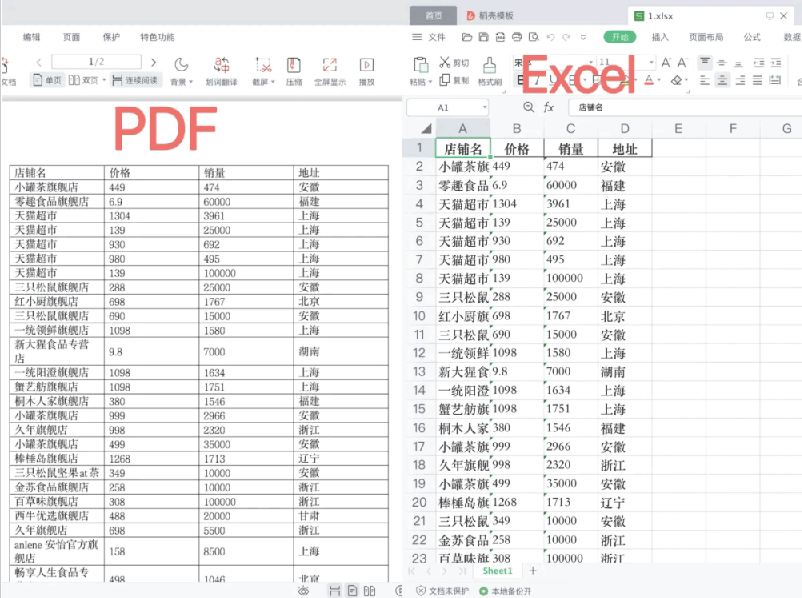
Task: Click the 压缩 compress PDF icon
Action: click(294, 65)
